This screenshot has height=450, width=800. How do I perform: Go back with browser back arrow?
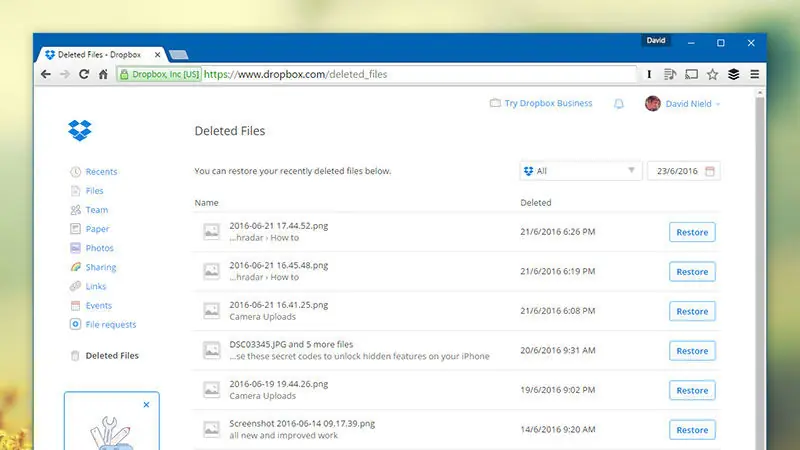pos(46,74)
